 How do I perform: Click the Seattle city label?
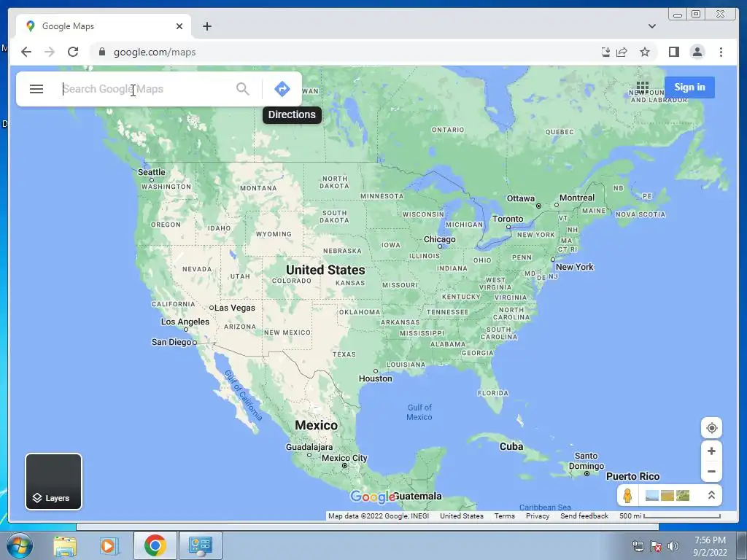tap(152, 172)
